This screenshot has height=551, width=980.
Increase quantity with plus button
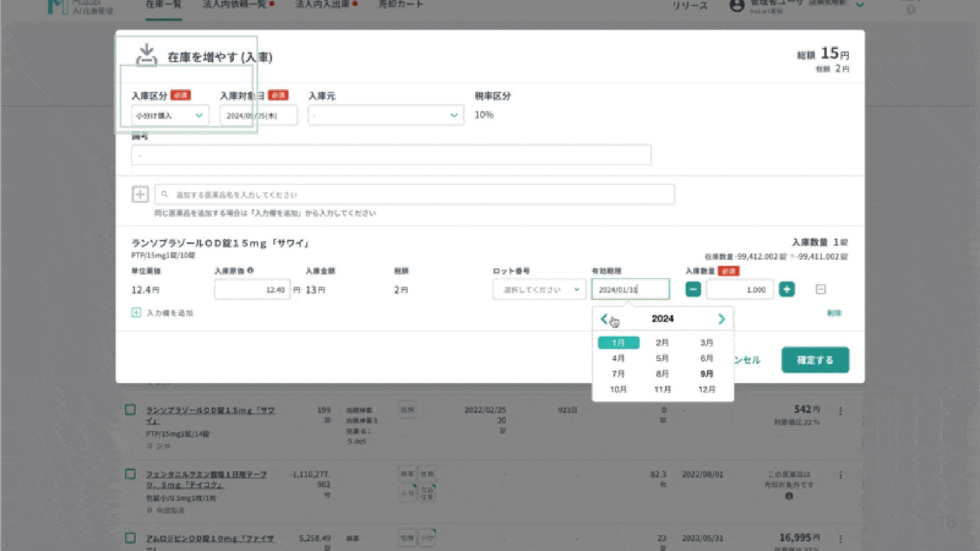tap(787, 289)
